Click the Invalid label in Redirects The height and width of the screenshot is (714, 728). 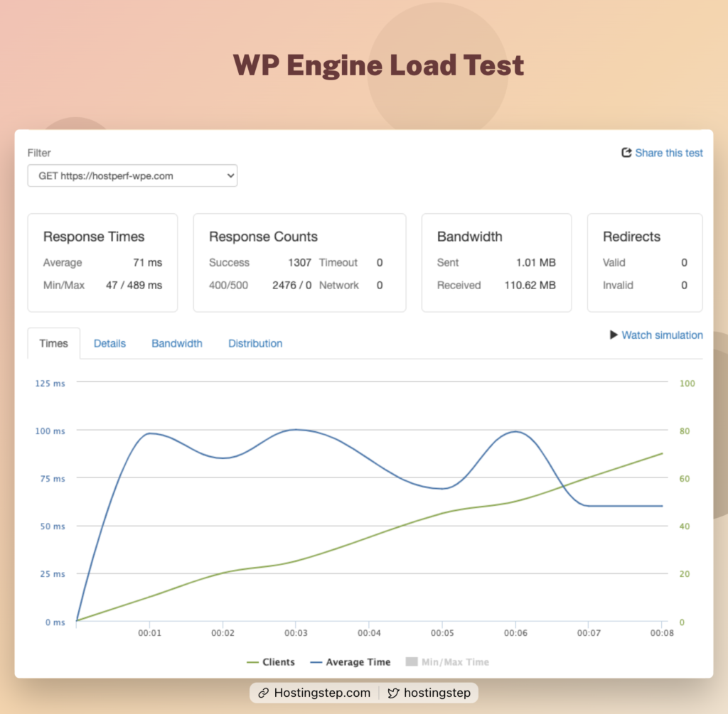coord(618,286)
